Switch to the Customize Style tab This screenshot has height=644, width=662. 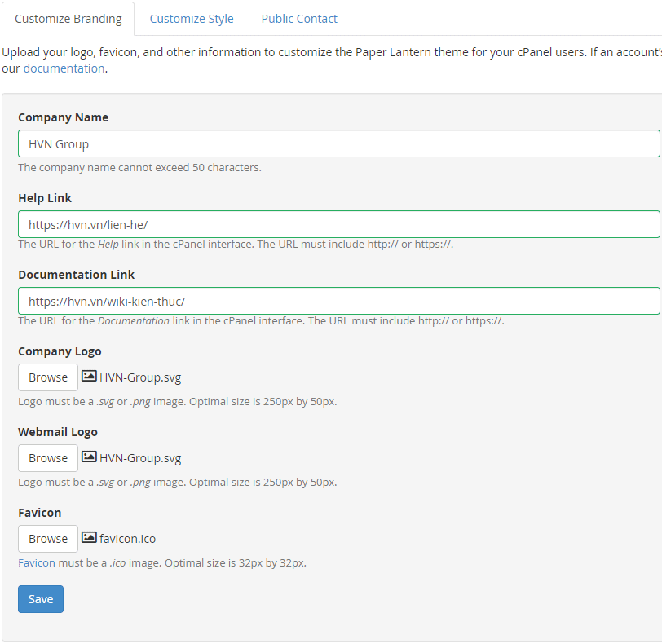(x=192, y=19)
